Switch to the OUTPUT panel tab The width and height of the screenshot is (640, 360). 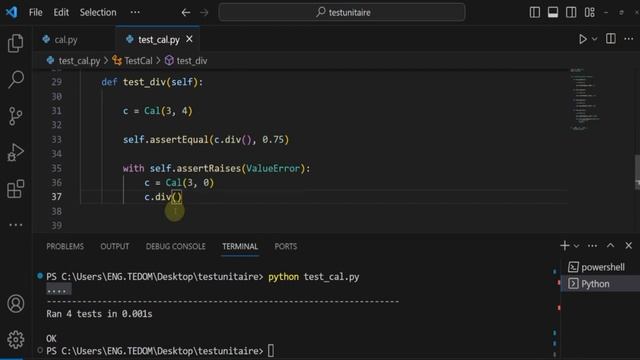pyautogui.click(x=115, y=247)
